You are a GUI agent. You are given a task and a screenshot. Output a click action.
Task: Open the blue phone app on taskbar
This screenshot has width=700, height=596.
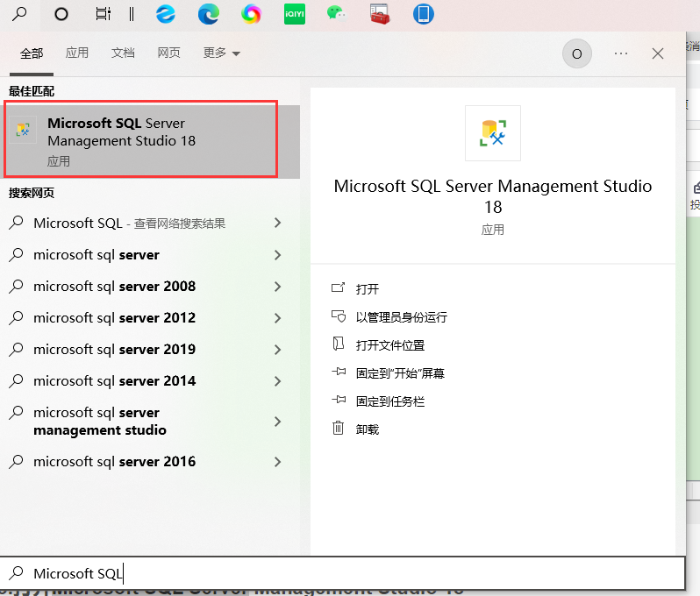[x=423, y=14]
